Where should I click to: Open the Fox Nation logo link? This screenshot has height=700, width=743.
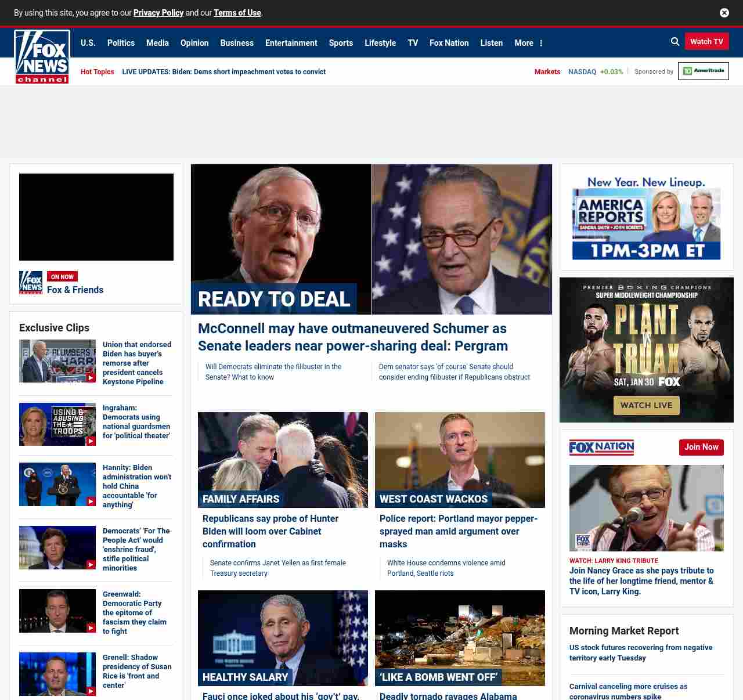click(x=601, y=447)
